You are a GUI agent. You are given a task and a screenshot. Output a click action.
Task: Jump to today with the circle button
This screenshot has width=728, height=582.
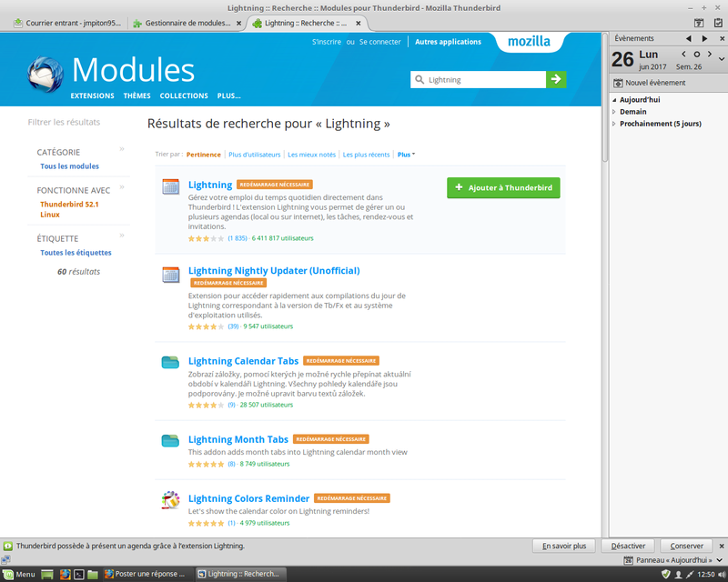click(x=696, y=55)
